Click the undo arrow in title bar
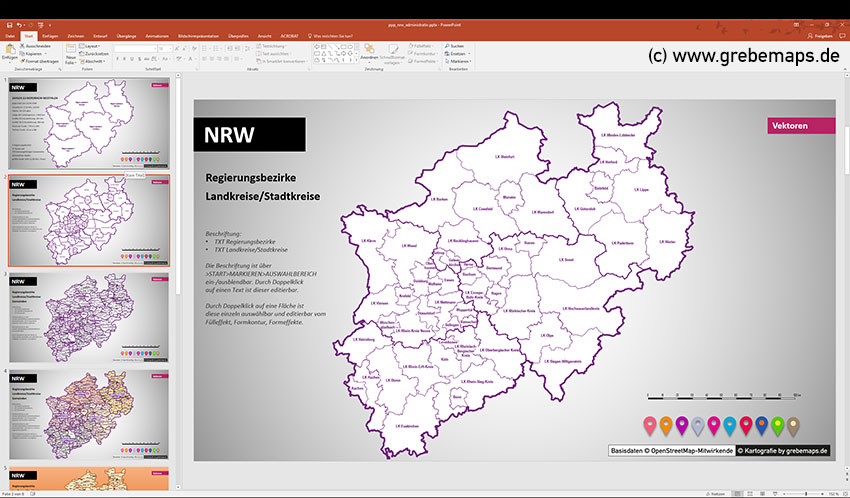Screen dimensions: 850x498 click(x=20, y=23)
